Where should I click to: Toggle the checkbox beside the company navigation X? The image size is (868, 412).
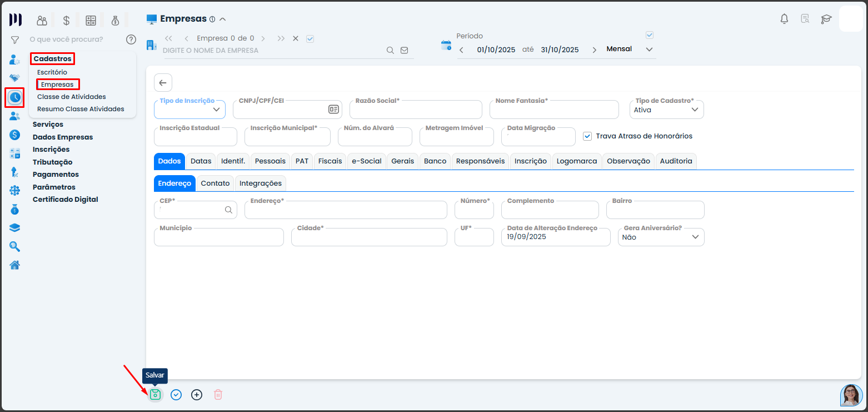click(x=310, y=39)
